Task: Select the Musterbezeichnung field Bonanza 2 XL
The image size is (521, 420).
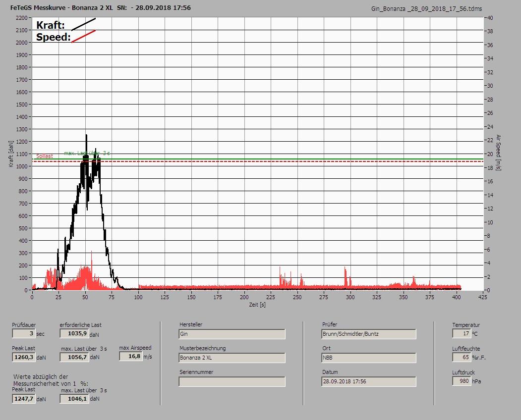Action: point(232,358)
